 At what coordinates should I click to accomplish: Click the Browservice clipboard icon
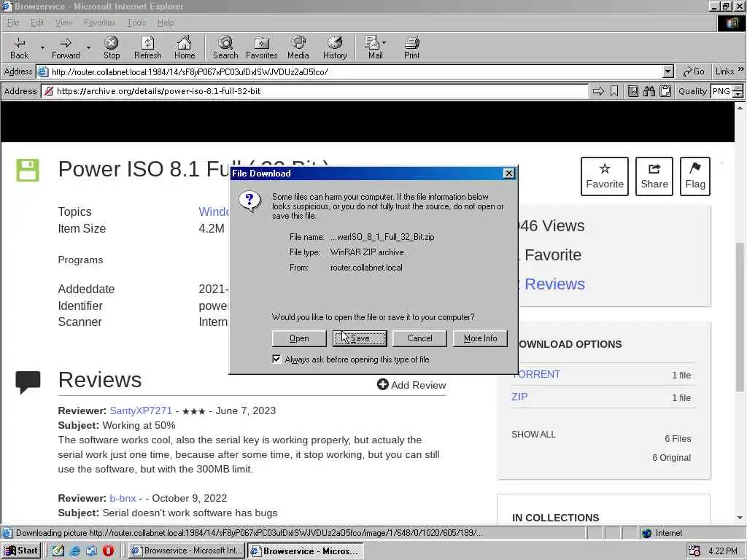[665, 91]
